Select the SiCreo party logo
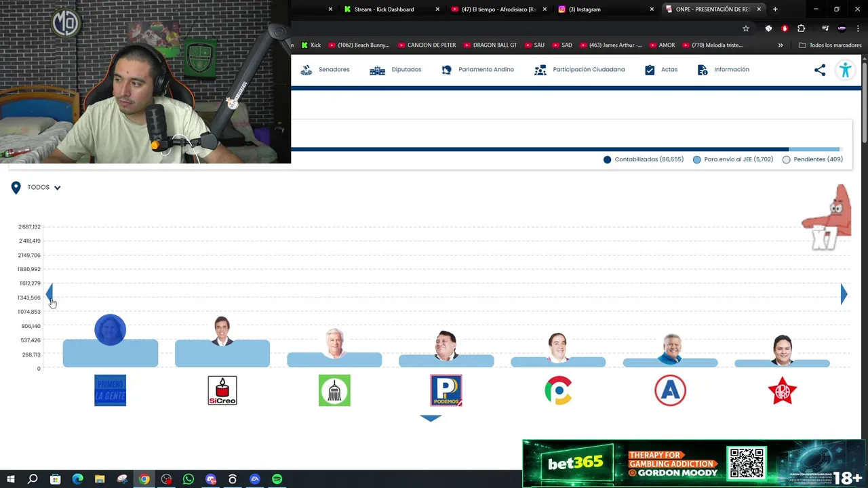Image resolution: width=868 pixels, height=488 pixels. pos(222,390)
